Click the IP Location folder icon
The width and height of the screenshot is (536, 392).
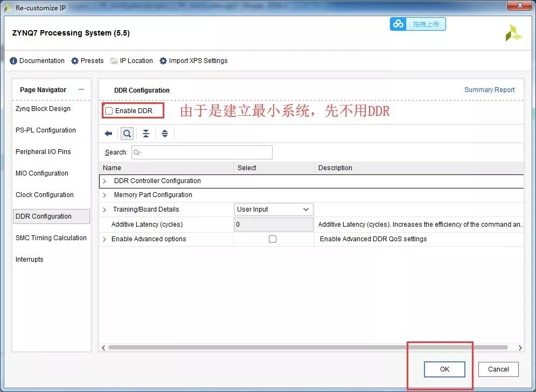tap(114, 61)
